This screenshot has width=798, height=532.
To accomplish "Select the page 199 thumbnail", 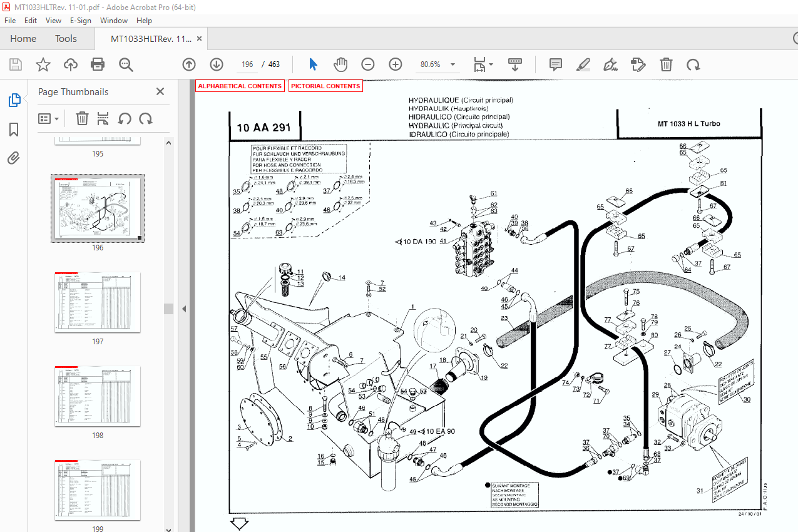I will (x=98, y=490).
